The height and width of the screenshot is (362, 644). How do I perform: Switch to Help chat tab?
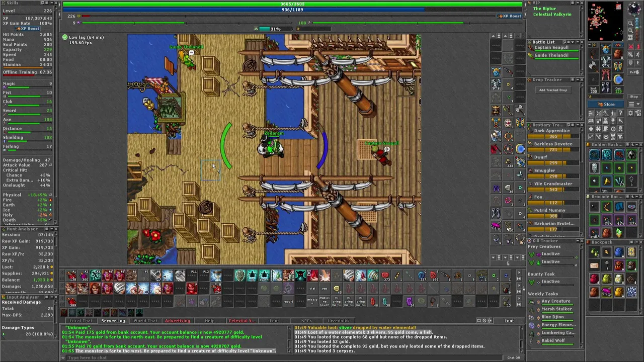(210, 321)
